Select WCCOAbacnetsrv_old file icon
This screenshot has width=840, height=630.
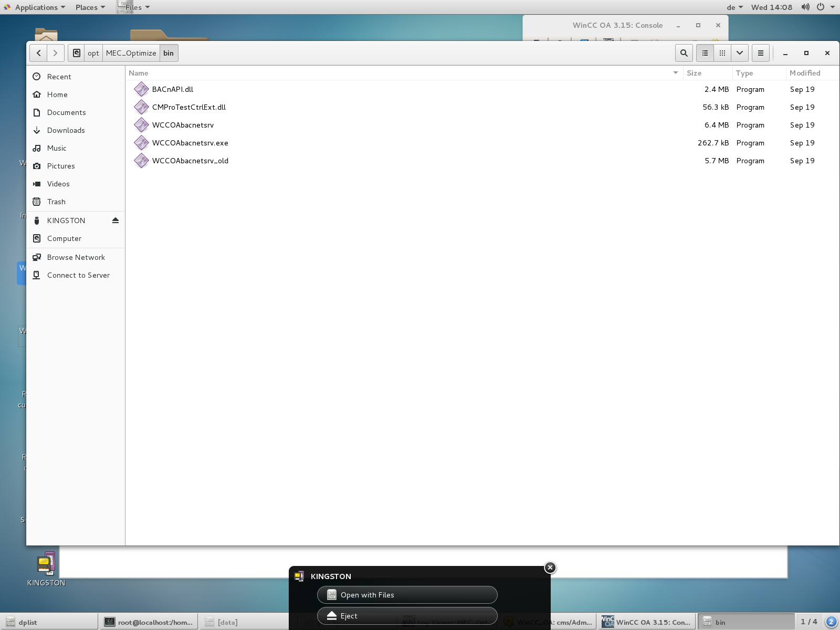click(141, 161)
